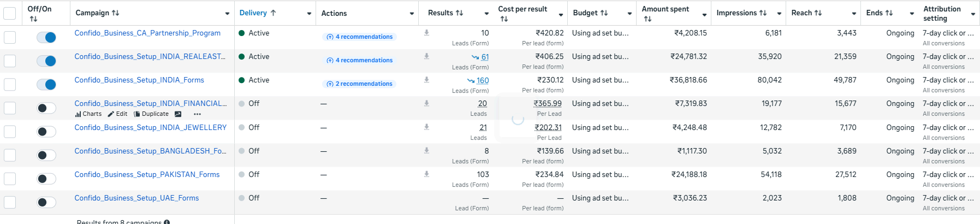Open Confido_Business_Setup_INDIA_Forms campaign link
Image resolution: width=980 pixels, height=224 pixels.
139,80
